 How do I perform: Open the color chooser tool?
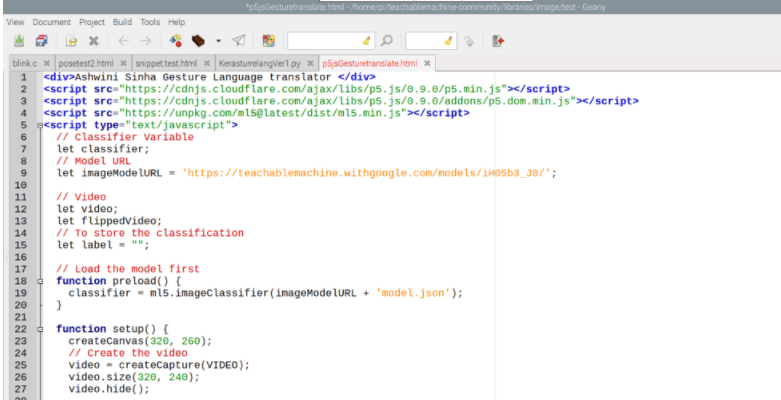tap(268, 41)
